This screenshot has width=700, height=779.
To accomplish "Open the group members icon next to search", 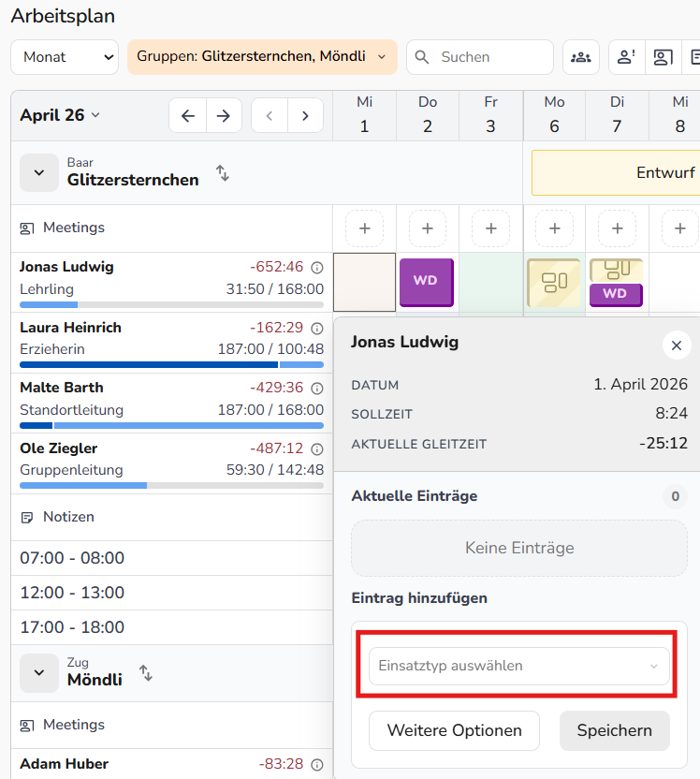I will coord(581,57).
